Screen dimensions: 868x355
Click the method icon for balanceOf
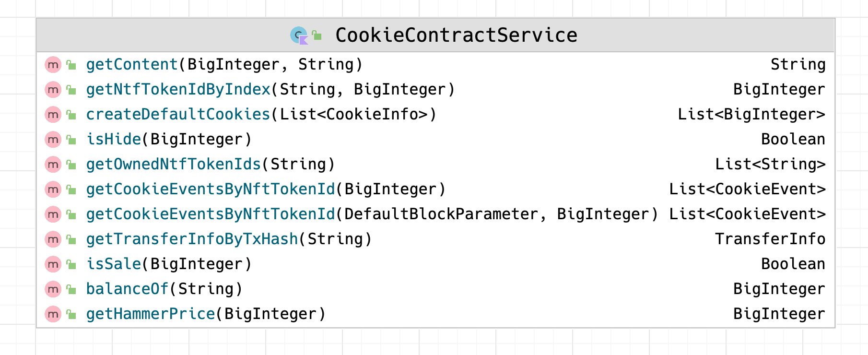[x=53, y=289]
